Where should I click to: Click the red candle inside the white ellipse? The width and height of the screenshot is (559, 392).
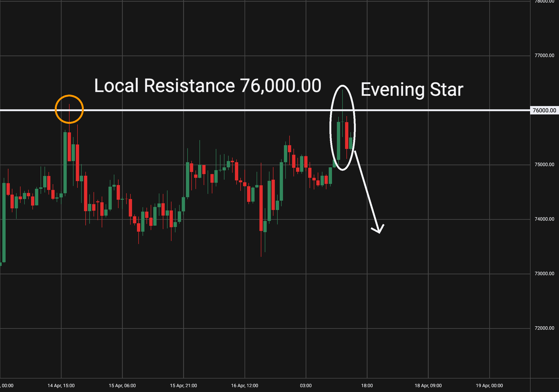(346, 135)
